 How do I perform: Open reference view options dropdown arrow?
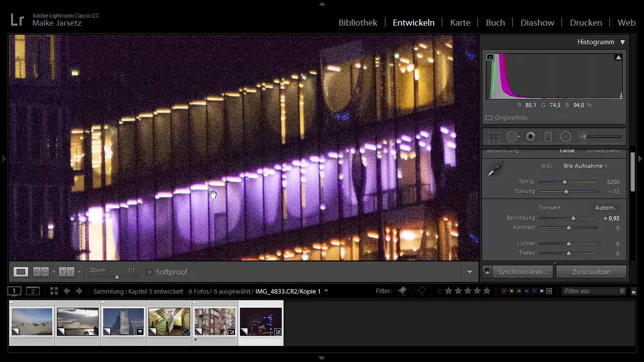coord(53,272)
